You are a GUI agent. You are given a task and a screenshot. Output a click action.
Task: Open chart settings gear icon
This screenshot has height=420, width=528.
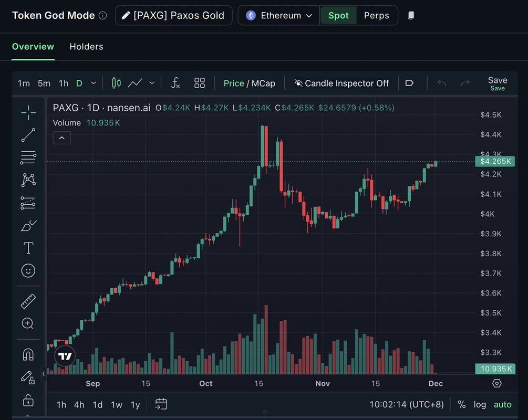497,383
